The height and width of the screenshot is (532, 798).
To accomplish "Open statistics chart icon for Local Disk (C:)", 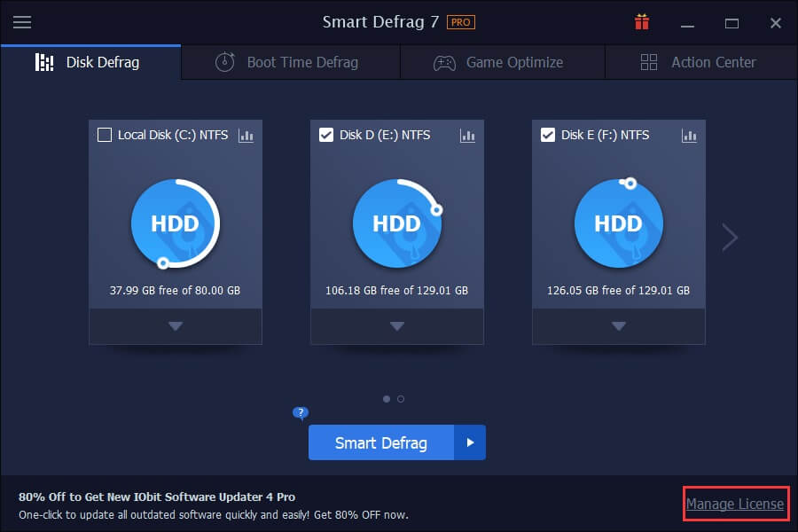I will (246, 136).
